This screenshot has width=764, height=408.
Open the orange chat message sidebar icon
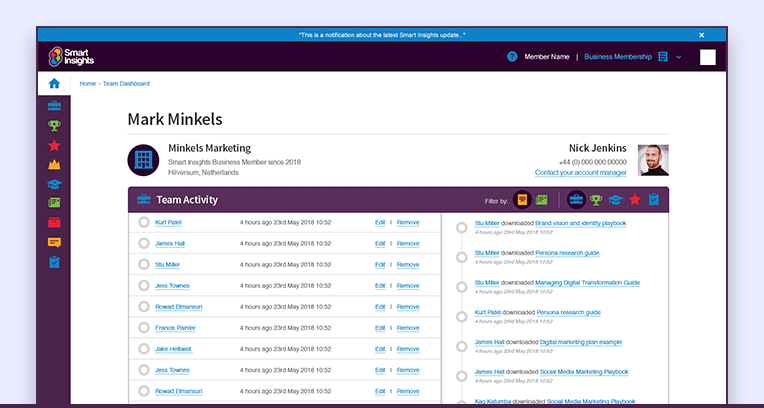54,242
